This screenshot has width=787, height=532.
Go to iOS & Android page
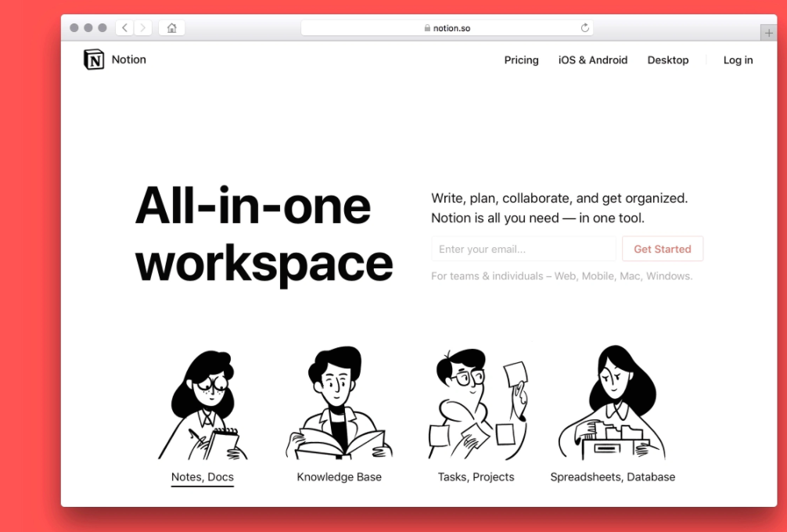coord(593,60)
